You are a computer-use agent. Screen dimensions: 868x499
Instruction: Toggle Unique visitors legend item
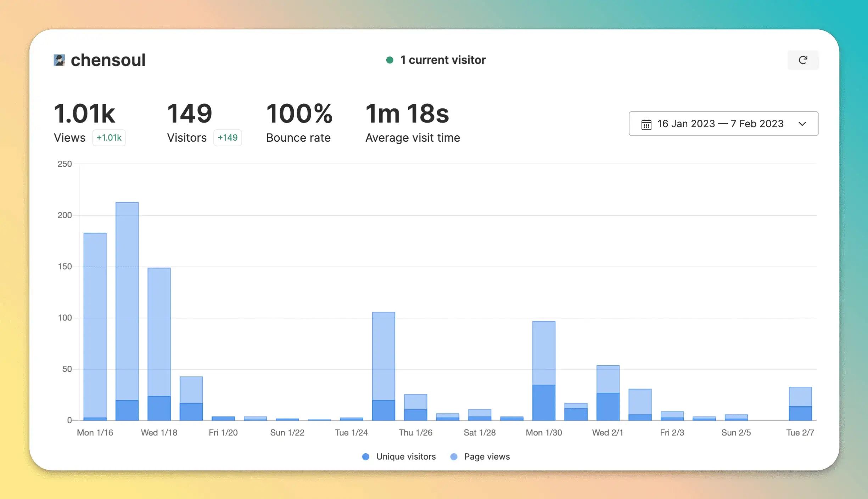[399, 457]
